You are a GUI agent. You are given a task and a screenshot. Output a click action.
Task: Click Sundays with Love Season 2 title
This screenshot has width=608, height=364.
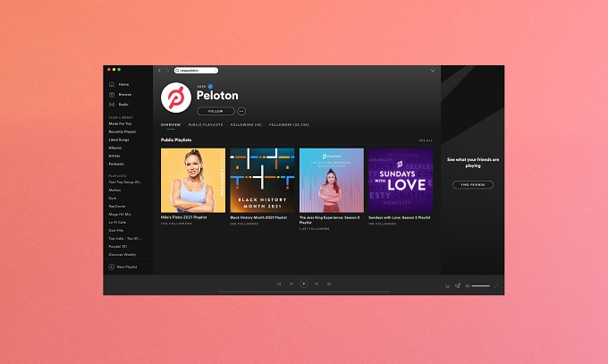click(400, 217)
